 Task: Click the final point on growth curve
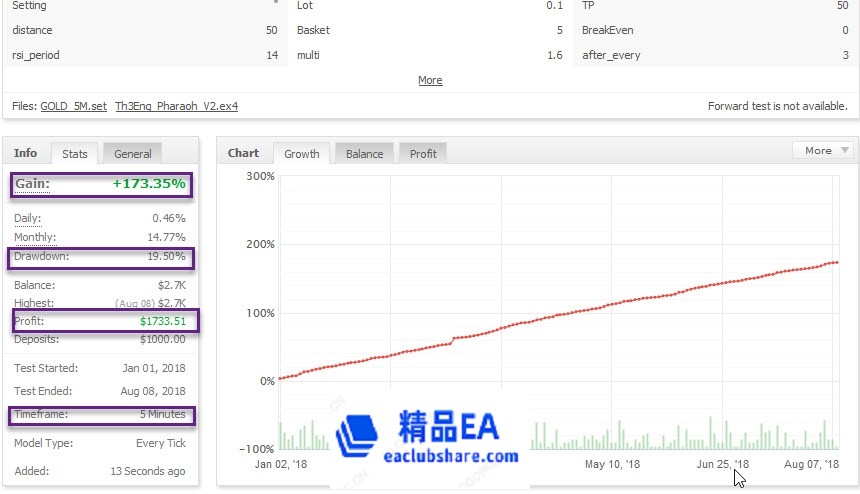pos(837,262)
